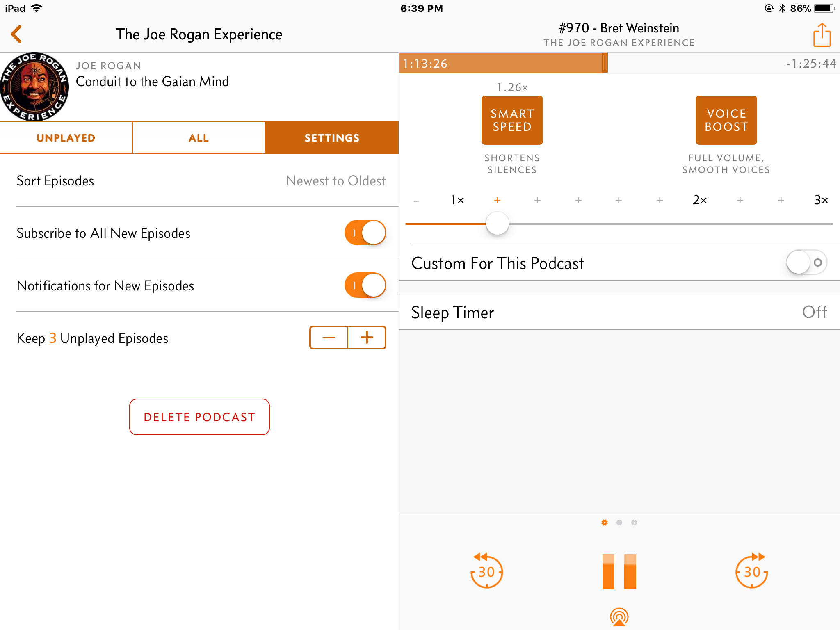Increase kept unplayed episodes with plus
The width and height of the screenshot is (840, 630).
coord(367,338)
